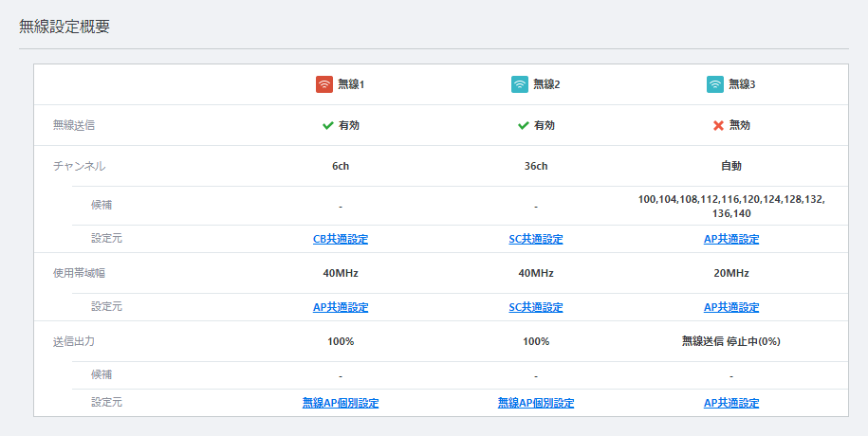Click the 100% output value for 無線2
Viewport: 868px width, 436px height.
[536, 341]
